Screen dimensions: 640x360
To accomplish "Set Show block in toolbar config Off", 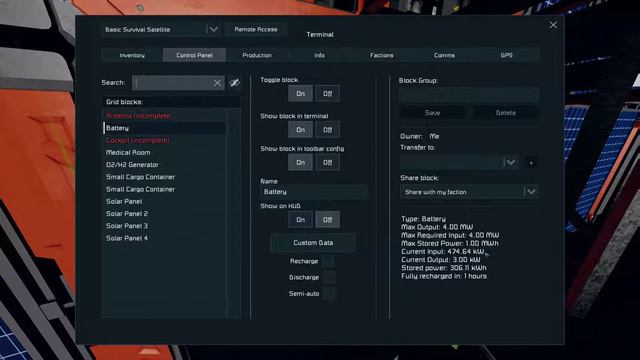I will [327, 162].
